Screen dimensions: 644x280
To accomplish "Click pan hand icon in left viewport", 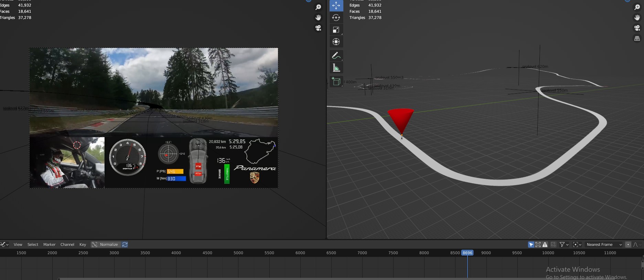I will [318, 18].
